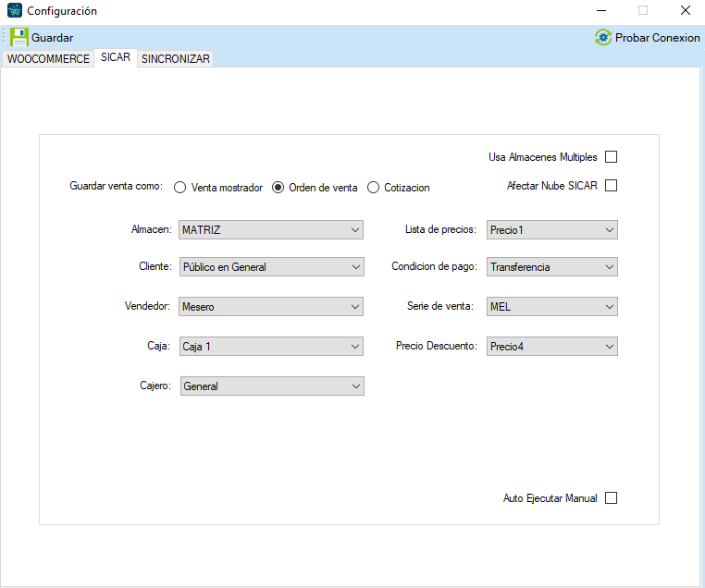Viewport: 705px width, 588px height.
Task: Toggle the Afectar Nube SICAR checkbox
Action: 611,186
